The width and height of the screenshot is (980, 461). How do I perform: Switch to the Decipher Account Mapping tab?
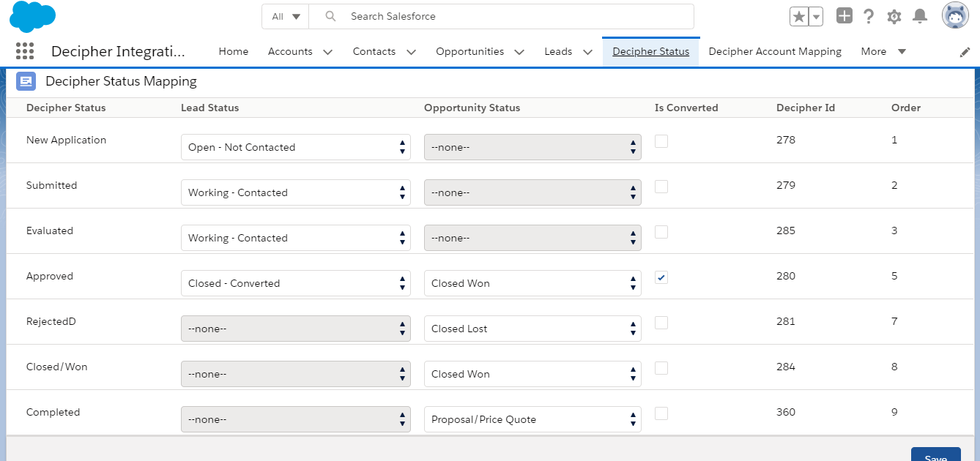(775, 51)
